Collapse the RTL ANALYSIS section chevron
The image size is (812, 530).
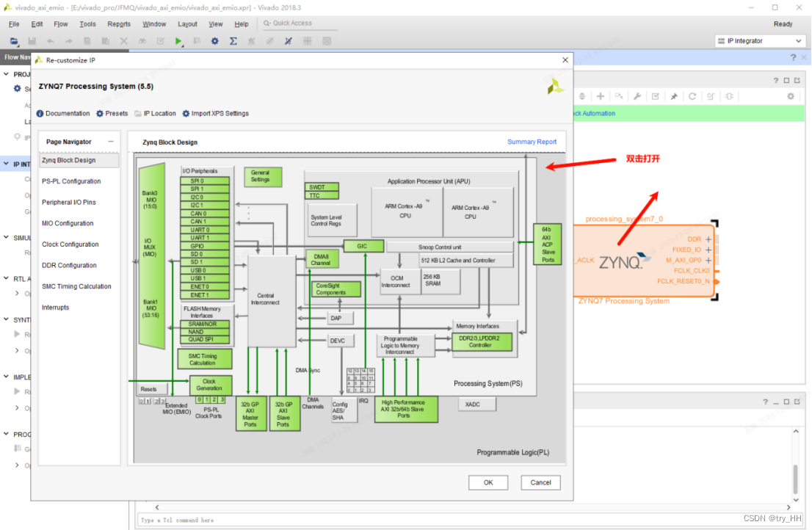6,278
